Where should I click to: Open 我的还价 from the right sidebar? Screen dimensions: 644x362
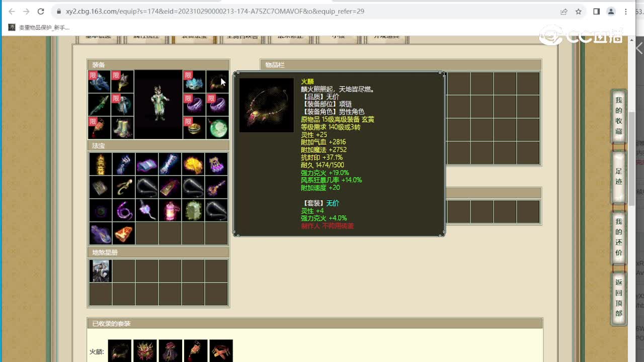pos(619,237)
